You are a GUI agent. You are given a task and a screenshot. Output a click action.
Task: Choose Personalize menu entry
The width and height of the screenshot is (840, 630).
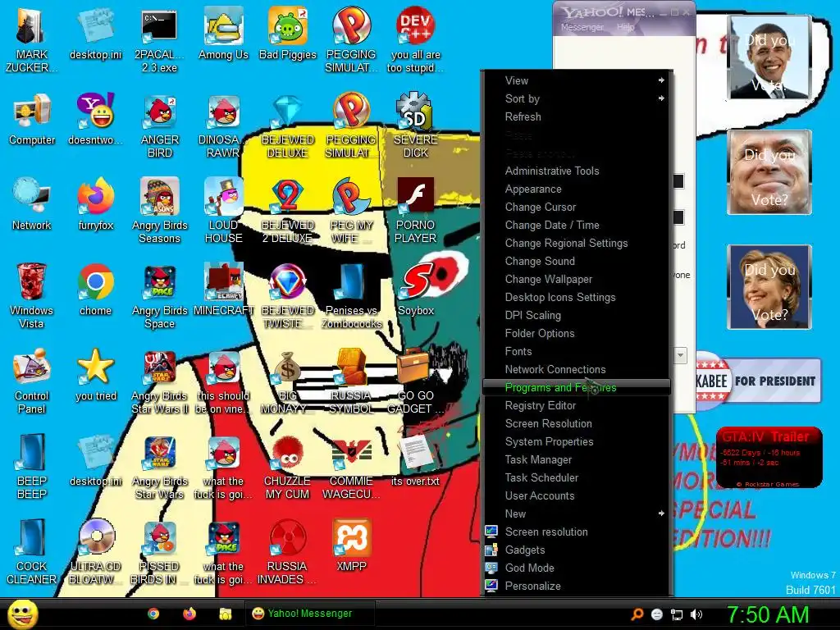click(577, 586)
